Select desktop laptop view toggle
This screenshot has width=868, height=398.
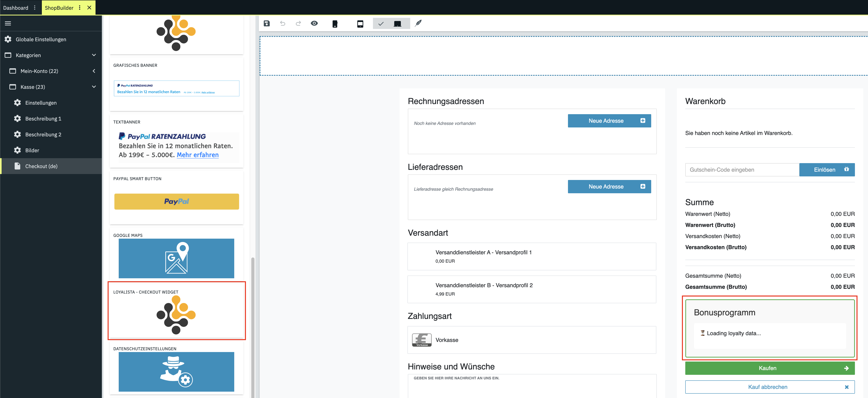coord(397,24)
